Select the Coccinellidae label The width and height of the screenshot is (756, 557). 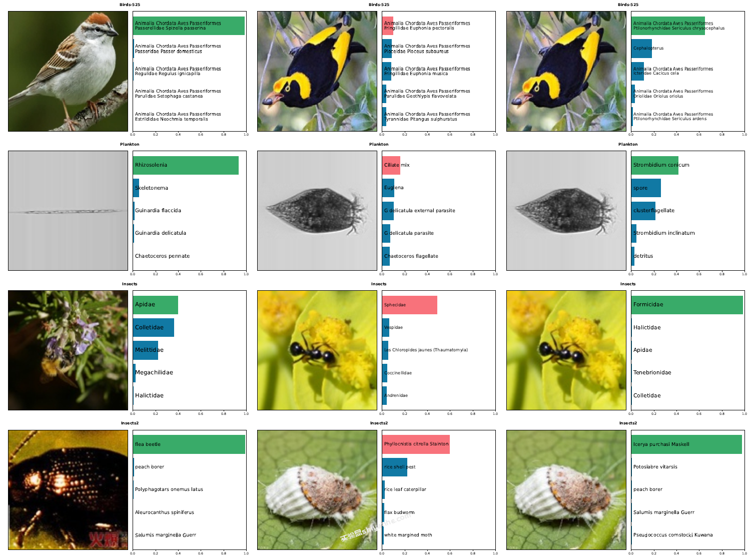tap(398, 373)
